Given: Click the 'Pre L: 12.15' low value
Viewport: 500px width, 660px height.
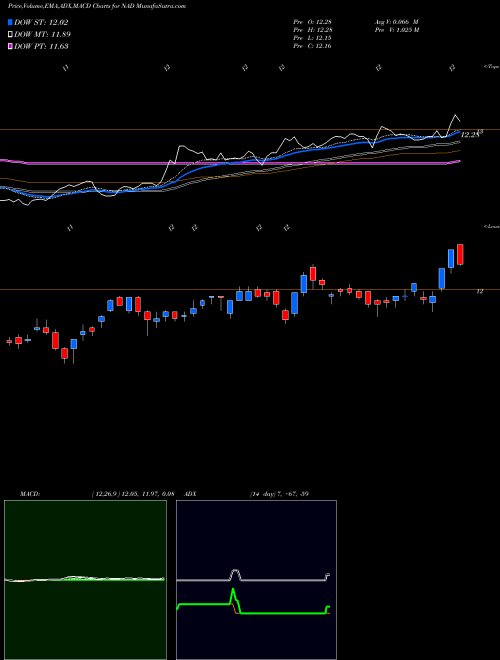Looking at the screenshot, I should tap(313, 38).
